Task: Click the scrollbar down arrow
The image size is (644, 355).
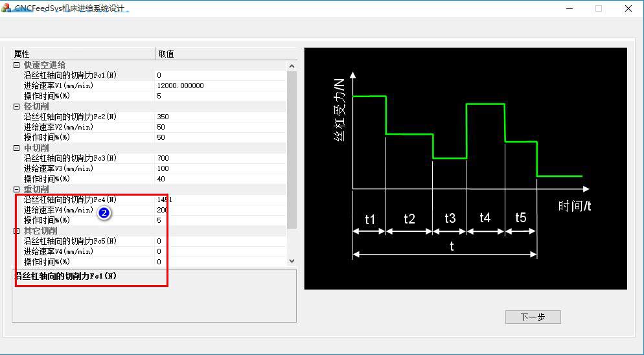Action: pos(292,261)
